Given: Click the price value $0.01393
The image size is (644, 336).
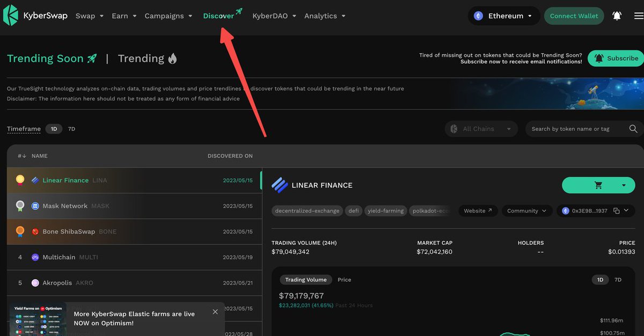Looking at the screenshot, I should (x=621, y=252).
